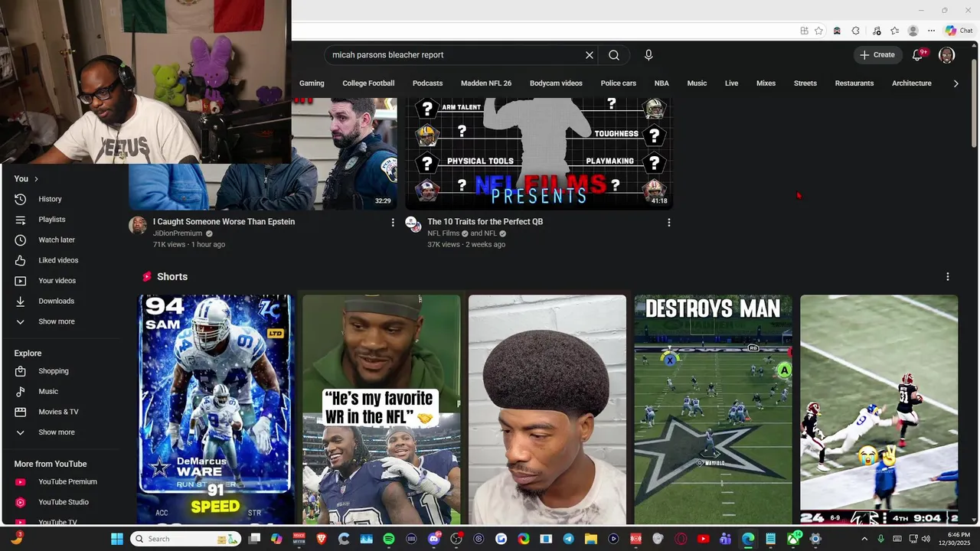
Task: Open the browser media control icon
Action: point(875,31)
